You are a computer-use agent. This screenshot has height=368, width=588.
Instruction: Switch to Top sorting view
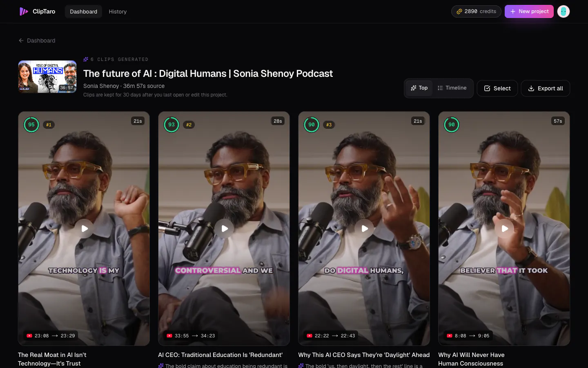[x=419, y=88]
